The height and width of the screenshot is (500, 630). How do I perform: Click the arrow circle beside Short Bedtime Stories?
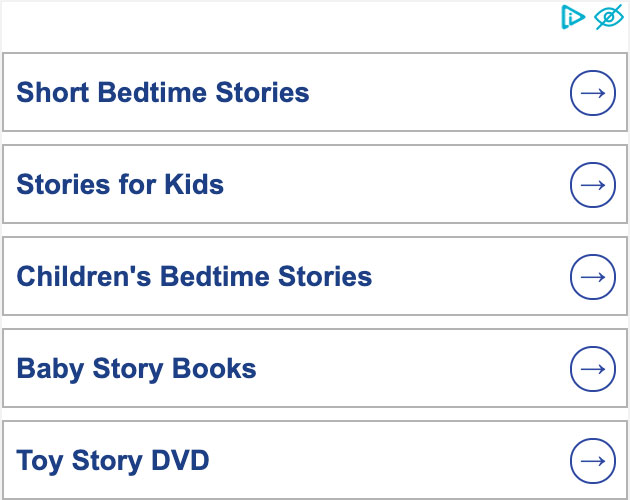pos(593,93)
